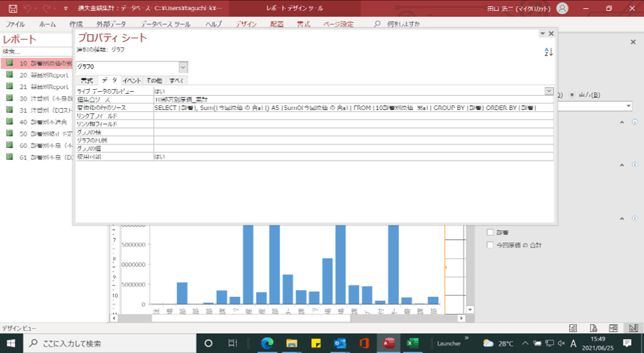Open File Explorer from taskbar

point(292,343)
